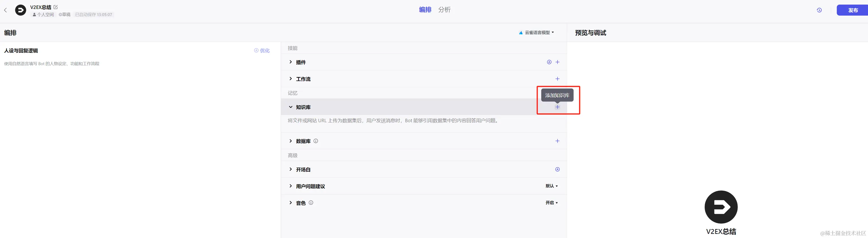This screenshot has height=238, width=868.
Task: Edit the bot name with pencil icon
Action: [56, 7]
